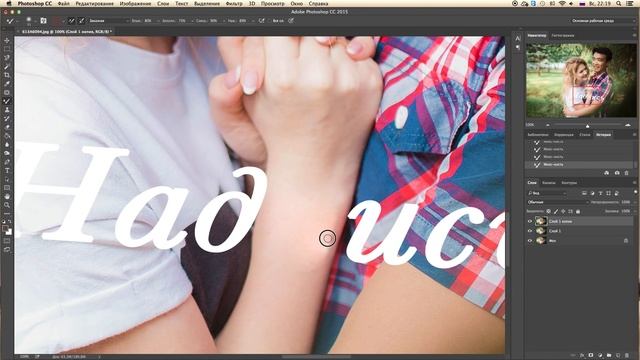Viewport: 640px width, 360px height.
Task: Click current brush load color swatch
Action: point(57,20)
